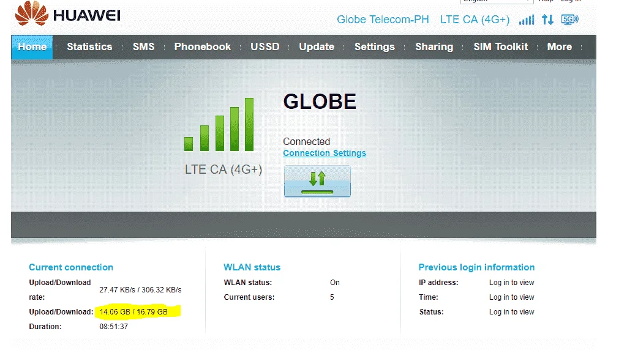627x364 pixels.
Task: Go to the SMS tab
Action: (x=143, y=46)
